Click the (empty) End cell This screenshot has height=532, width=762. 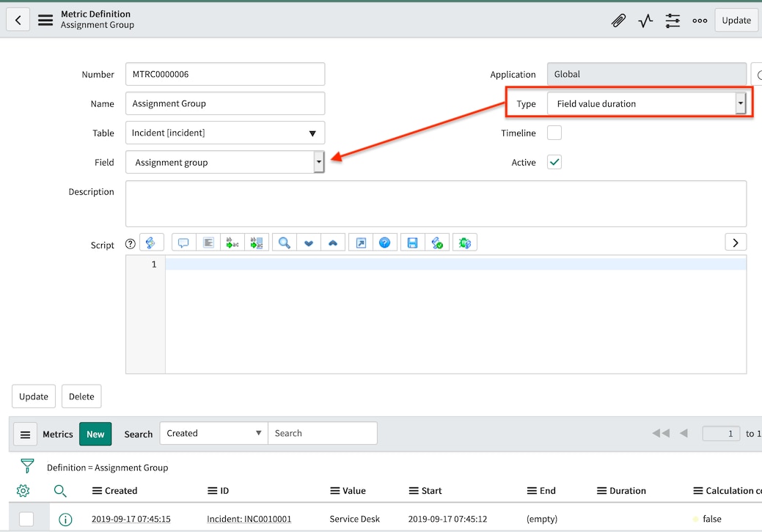click(542, 519)
